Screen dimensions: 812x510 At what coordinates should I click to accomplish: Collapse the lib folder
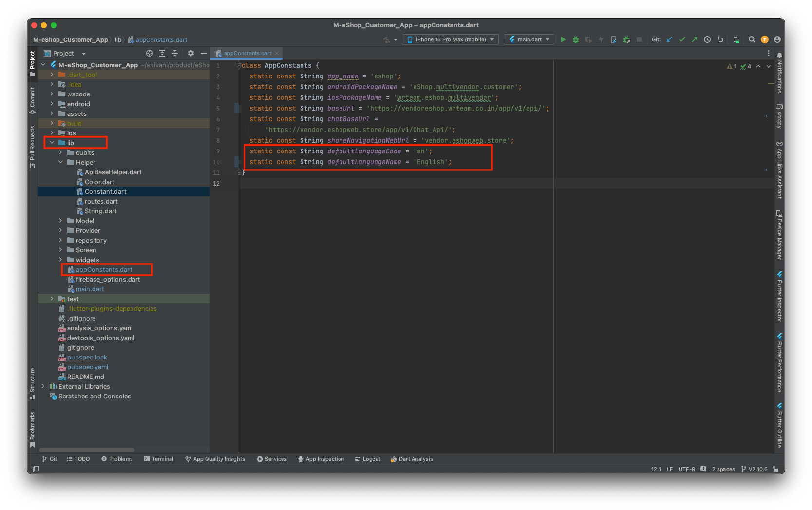tap(52, 143)
